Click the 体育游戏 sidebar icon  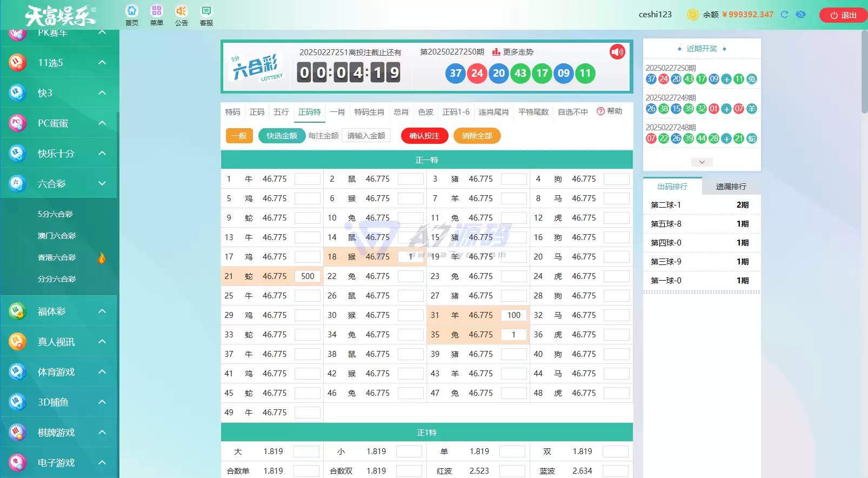[x=17, y=372]
